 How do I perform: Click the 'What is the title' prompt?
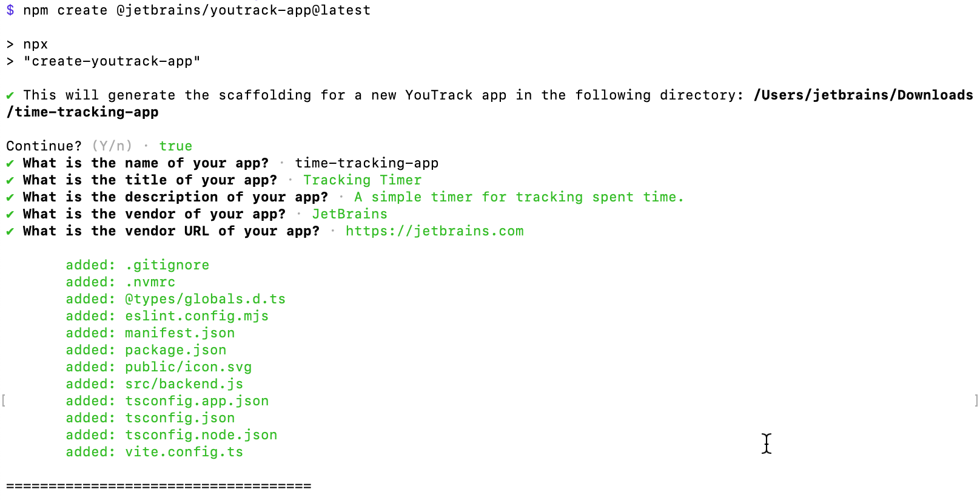tap(150, 180)
